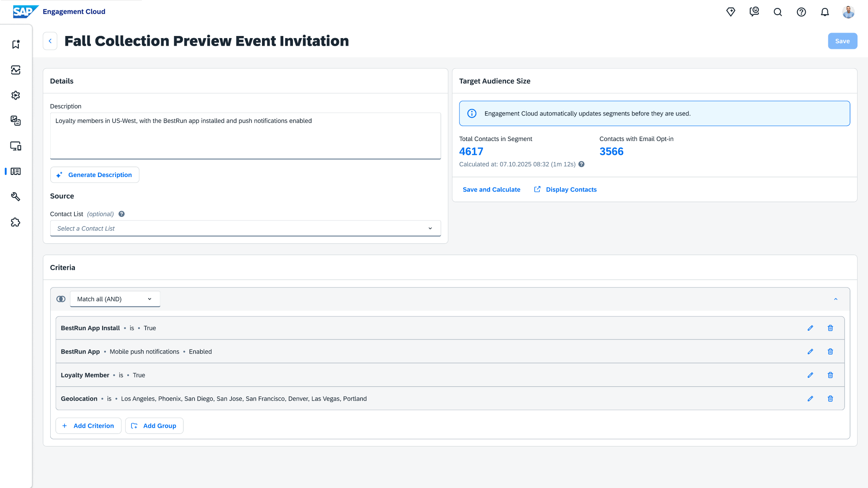Click the Engagement Cloud product title
868x488 pixels.
point(74,11)
